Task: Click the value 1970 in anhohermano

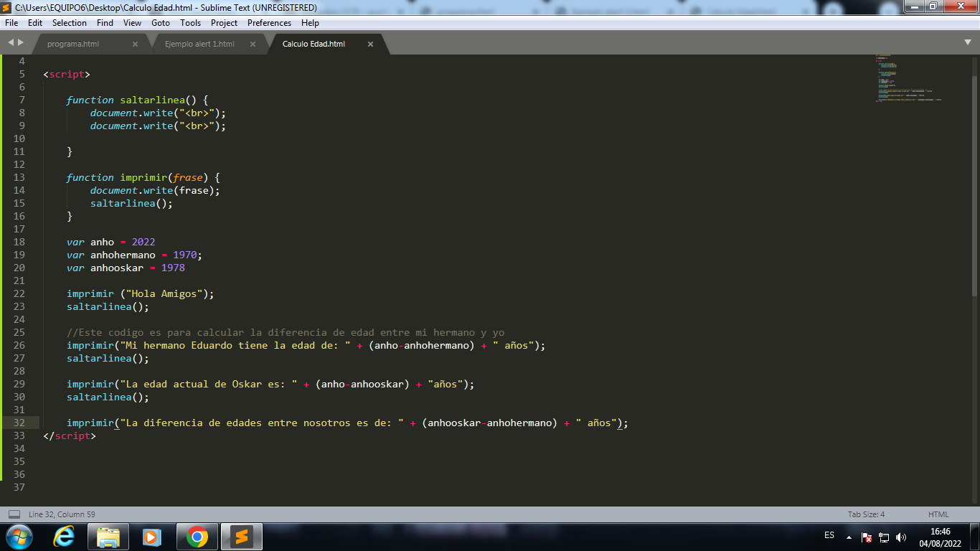Action: (185, 255)
